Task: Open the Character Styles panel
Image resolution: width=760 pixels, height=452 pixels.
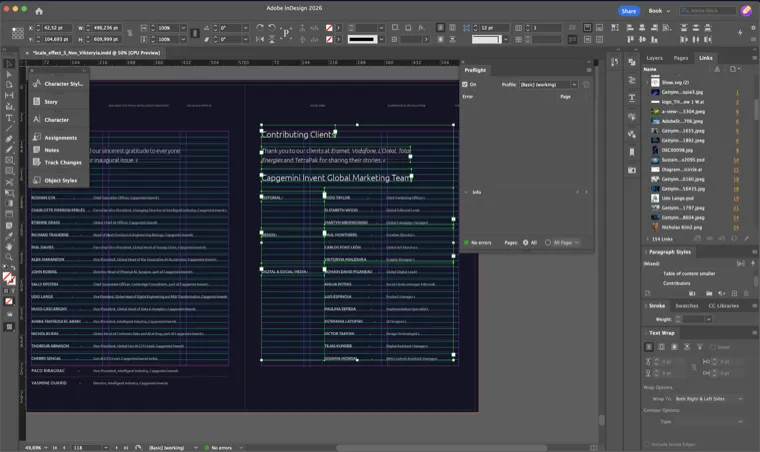Action: tap(59, 84)
